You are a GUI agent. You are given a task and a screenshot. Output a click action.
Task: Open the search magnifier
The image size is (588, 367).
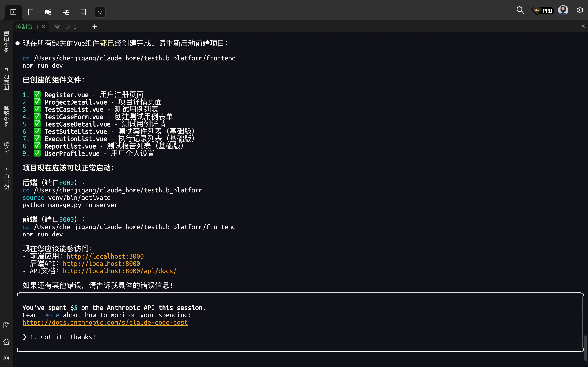coord(520,10)
